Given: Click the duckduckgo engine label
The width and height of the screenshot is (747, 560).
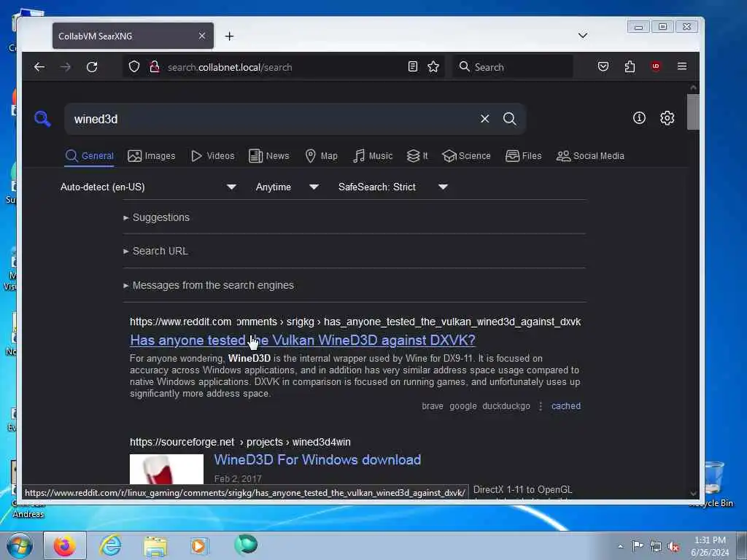Looking at the screenshot, I should [x=506, y=406].
